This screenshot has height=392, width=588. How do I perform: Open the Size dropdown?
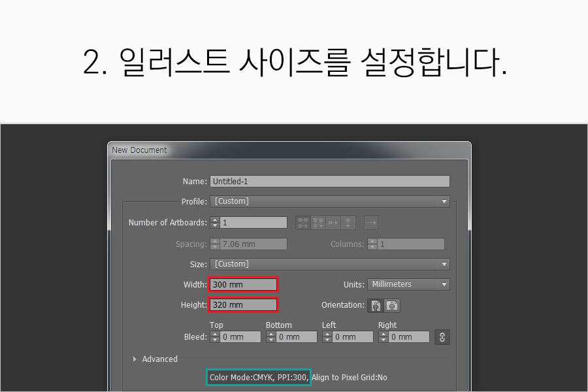coord(444,265)
